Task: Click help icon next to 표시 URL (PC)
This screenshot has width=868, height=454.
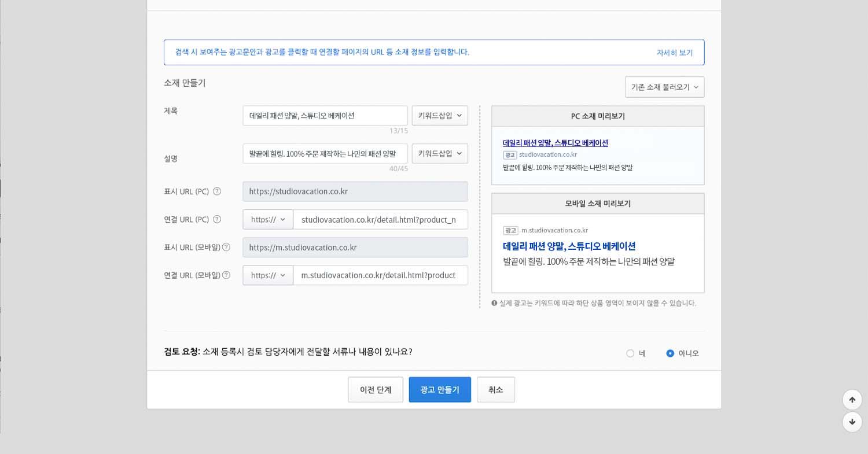Action: click(x=217, y=191)
